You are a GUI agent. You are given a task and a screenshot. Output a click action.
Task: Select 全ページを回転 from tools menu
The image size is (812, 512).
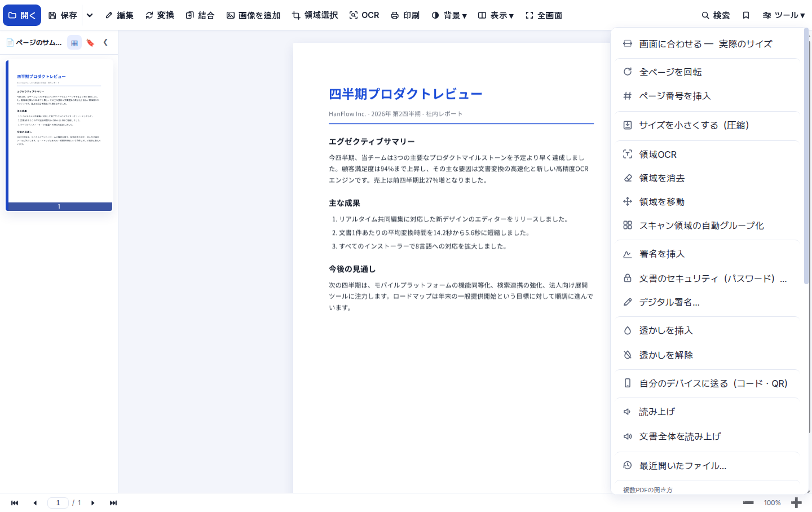pos(707,72)
